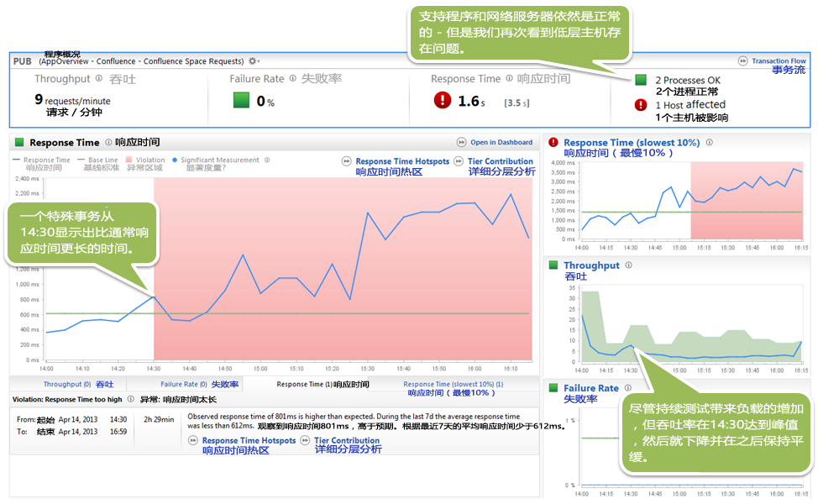
Task: Open Tier Contribution link in violation details
Action: pyautogui.click(x=346, y=440)
